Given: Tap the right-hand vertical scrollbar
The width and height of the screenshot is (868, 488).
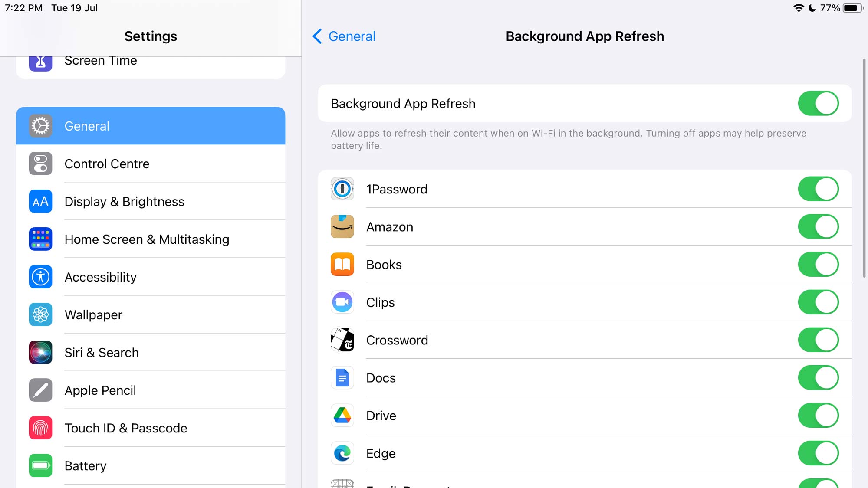Looking at the screenshot, I should click(x=864, y=168).
